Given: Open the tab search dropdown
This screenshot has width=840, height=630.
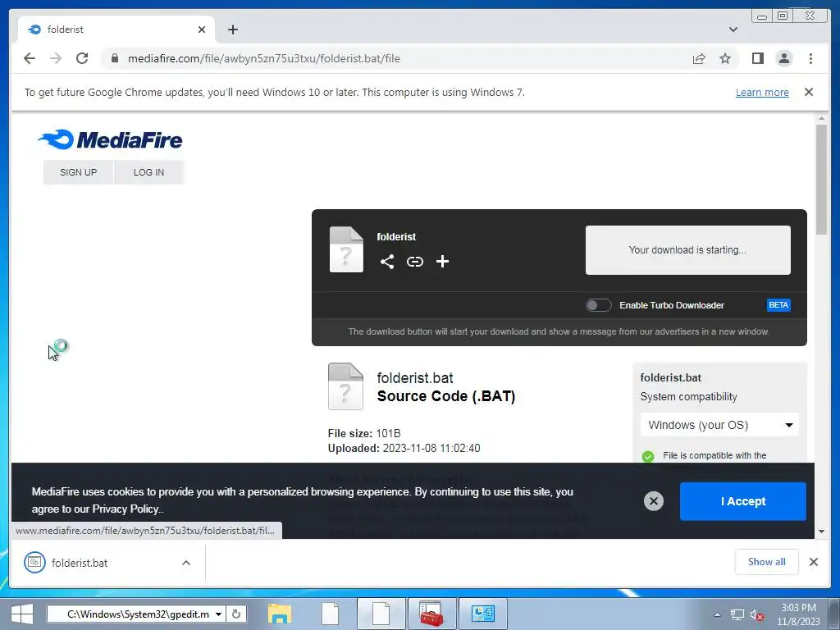Looking at the screenshot, I should [733, 30].
